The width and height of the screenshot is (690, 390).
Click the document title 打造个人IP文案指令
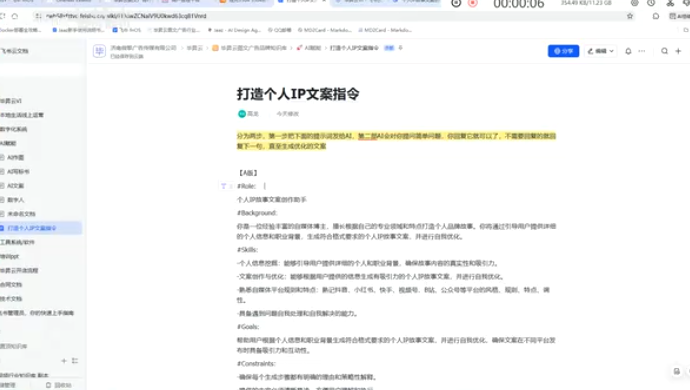(298, 94)
